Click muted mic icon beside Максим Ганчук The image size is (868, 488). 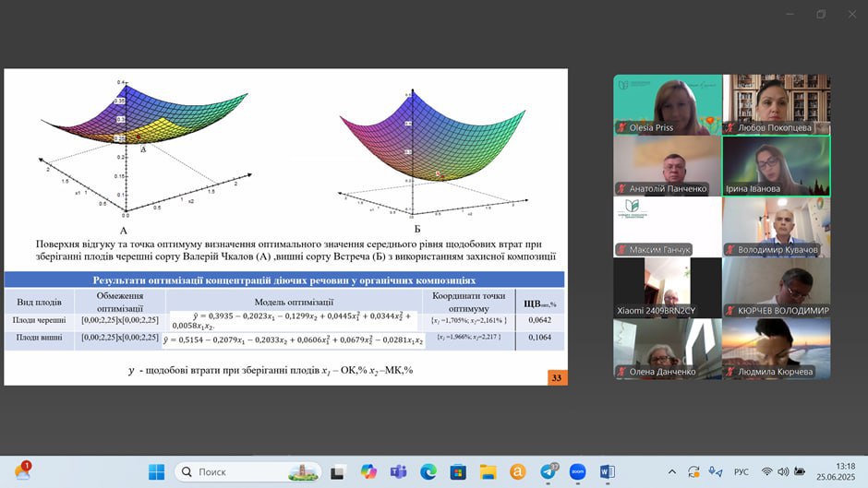621,249
